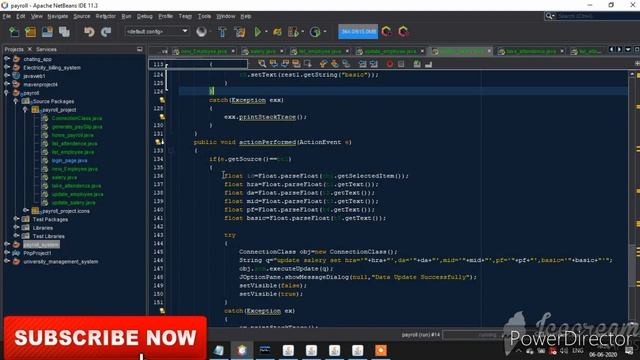Close the update_employee.java editor tab
The image size is (640, 360).
pos(422,51)
